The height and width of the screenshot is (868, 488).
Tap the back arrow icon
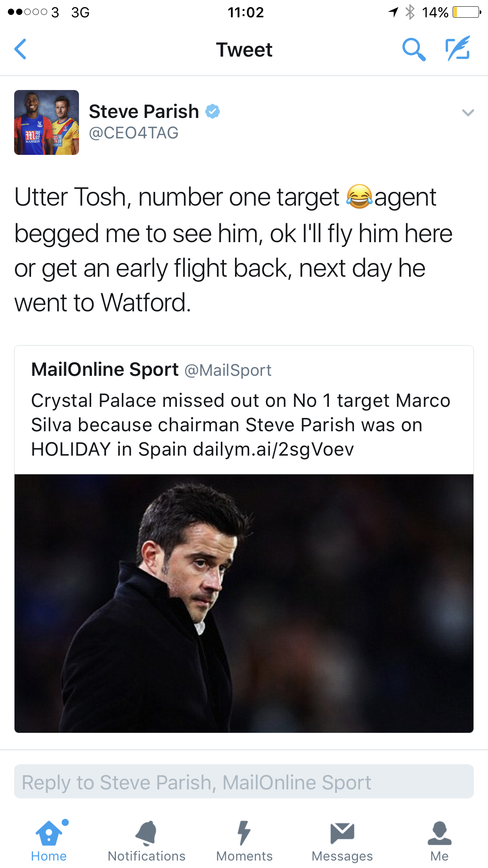20,49
